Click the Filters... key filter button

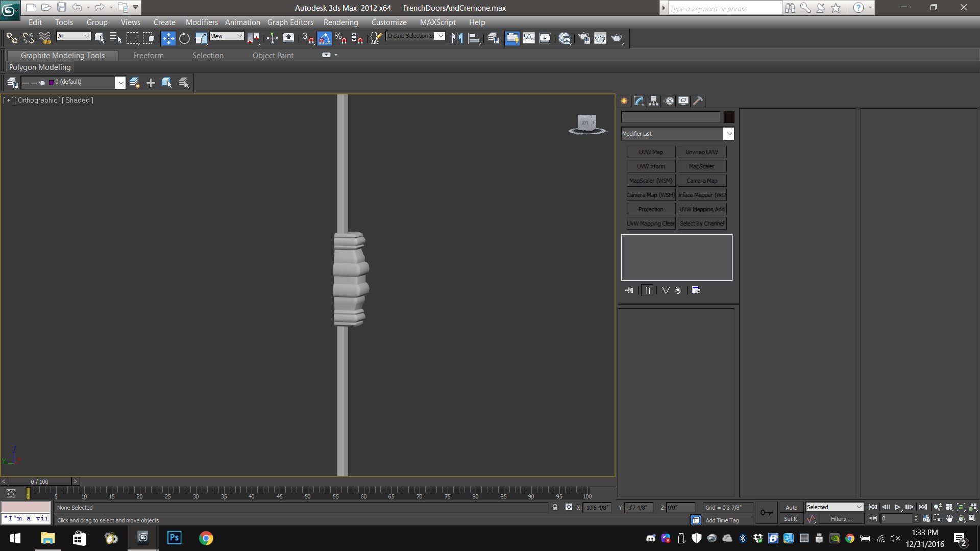point(841,519)
